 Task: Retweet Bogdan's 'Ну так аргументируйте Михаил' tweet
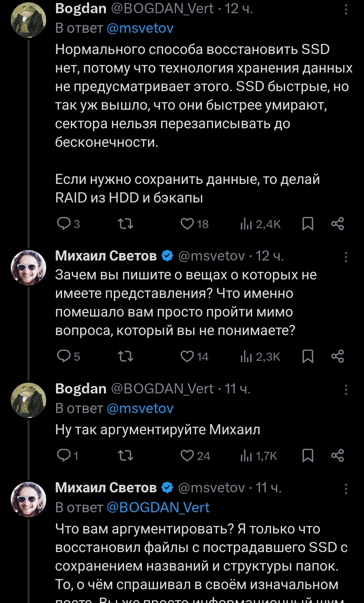(125, 456)
